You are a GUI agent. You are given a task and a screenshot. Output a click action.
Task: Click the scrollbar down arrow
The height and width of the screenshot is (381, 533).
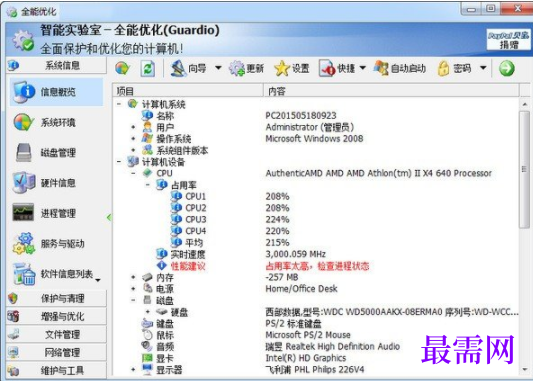click(x=525, y=369)
